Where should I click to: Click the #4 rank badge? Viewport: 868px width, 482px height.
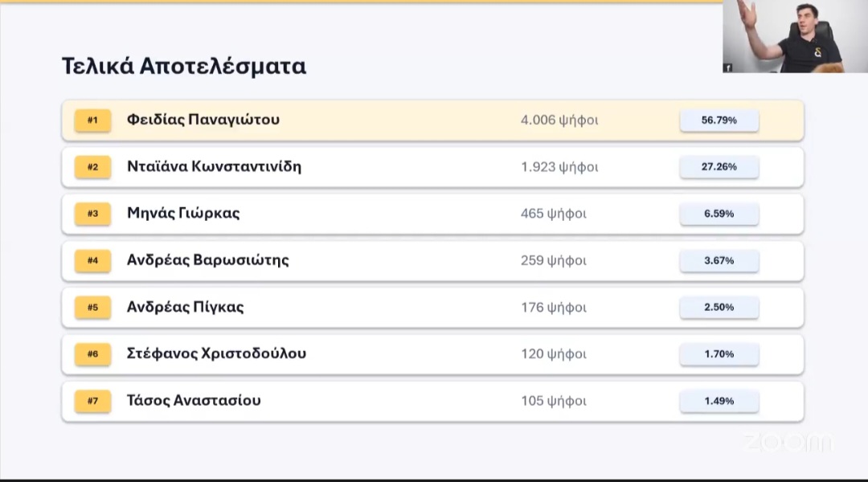tap(92, 260)
